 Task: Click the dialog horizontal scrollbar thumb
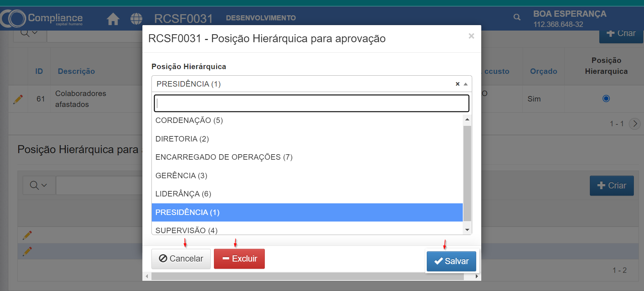click(x=307, y=276)
